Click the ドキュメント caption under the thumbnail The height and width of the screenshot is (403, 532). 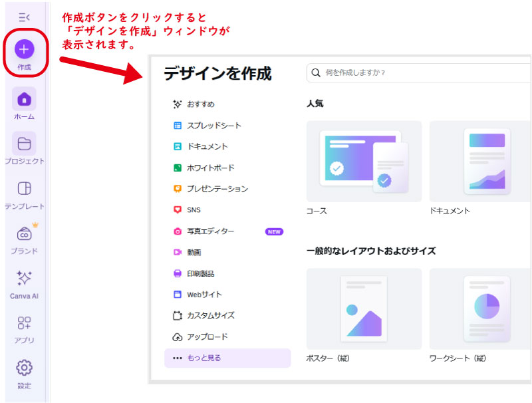[450, 211]
